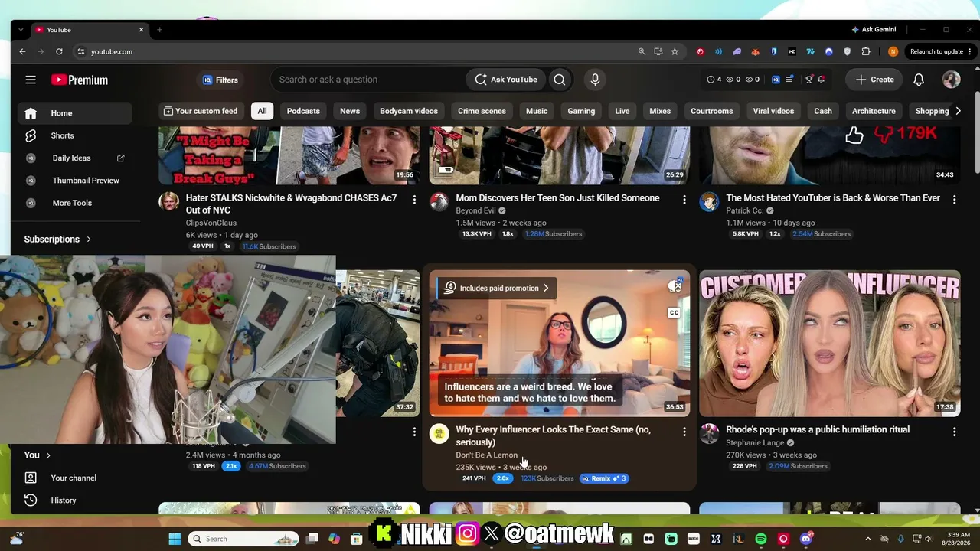Go back in browser history

tap(22, 51)
